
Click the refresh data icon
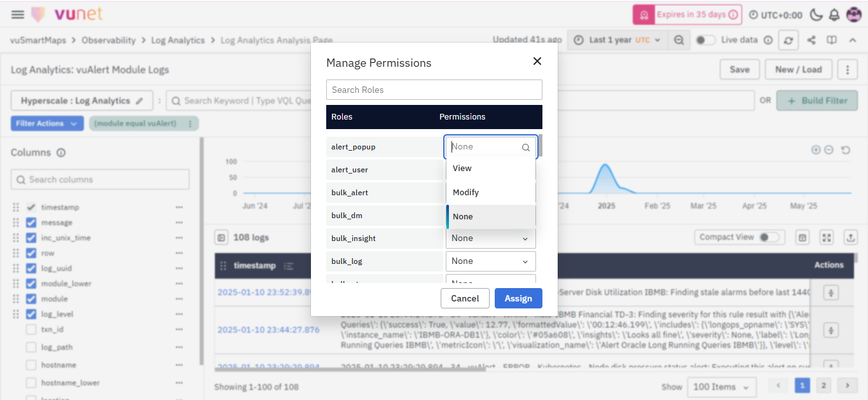[789, 40]
